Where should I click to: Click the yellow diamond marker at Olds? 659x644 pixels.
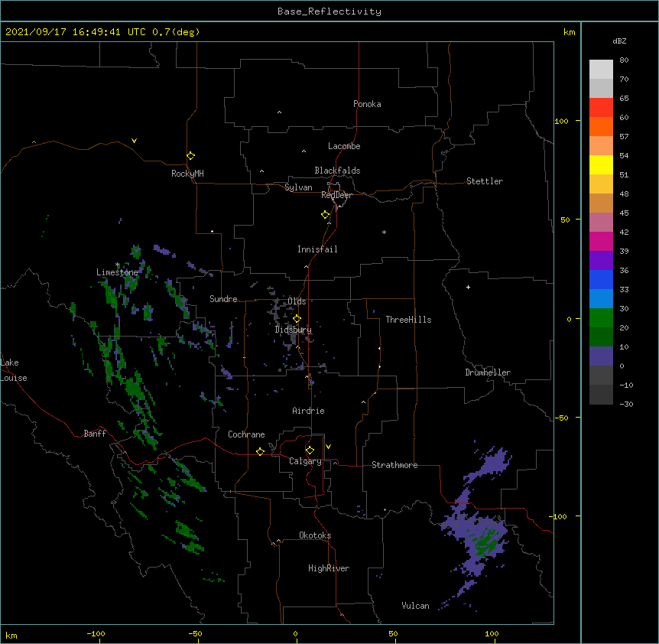click(x=297, y=319)
